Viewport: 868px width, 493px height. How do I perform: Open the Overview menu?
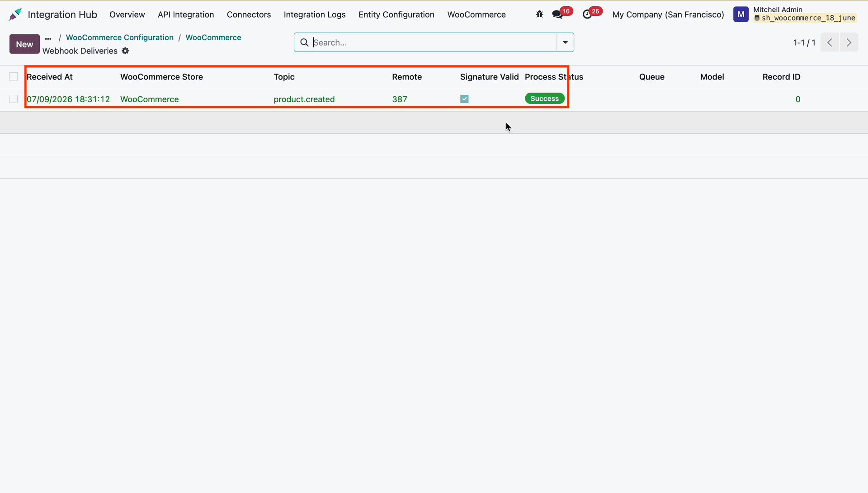(127, 14)
